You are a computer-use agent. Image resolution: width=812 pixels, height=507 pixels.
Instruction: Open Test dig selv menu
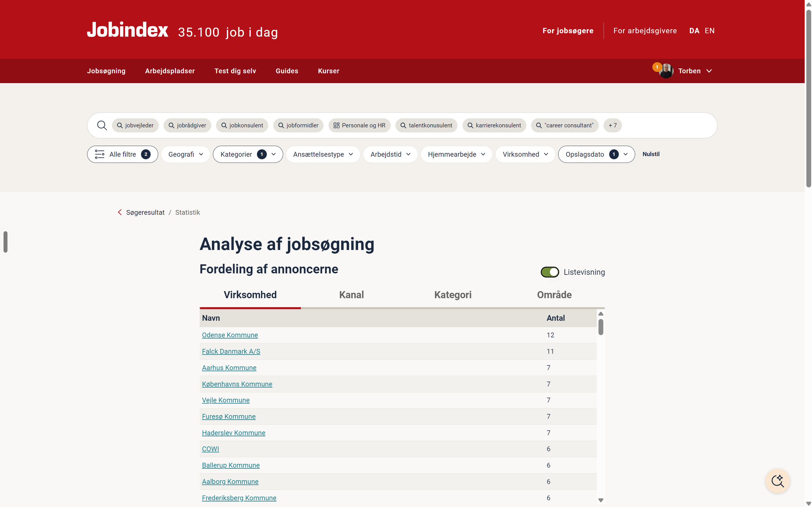[235, 71]
